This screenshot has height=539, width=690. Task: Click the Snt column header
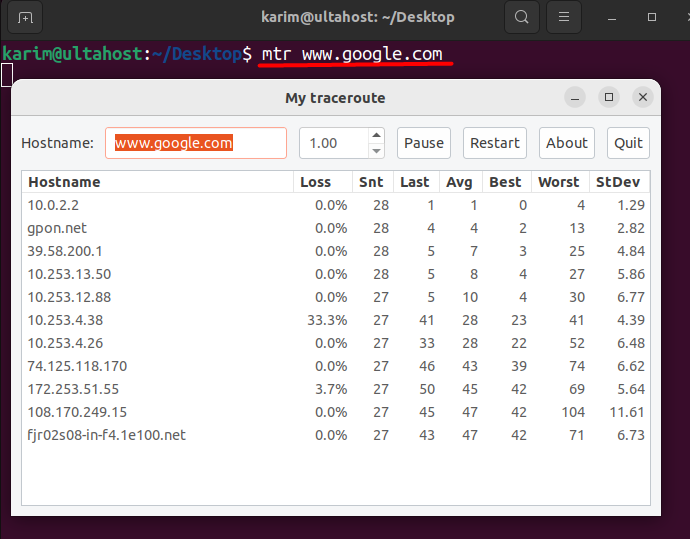[x=373, y=182]
